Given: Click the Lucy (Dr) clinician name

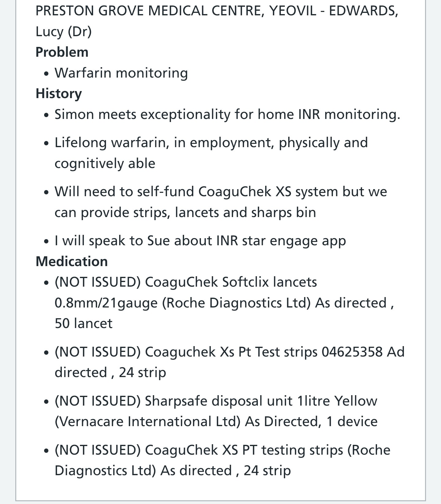Looking at the screenshot, I should (63, 32).
